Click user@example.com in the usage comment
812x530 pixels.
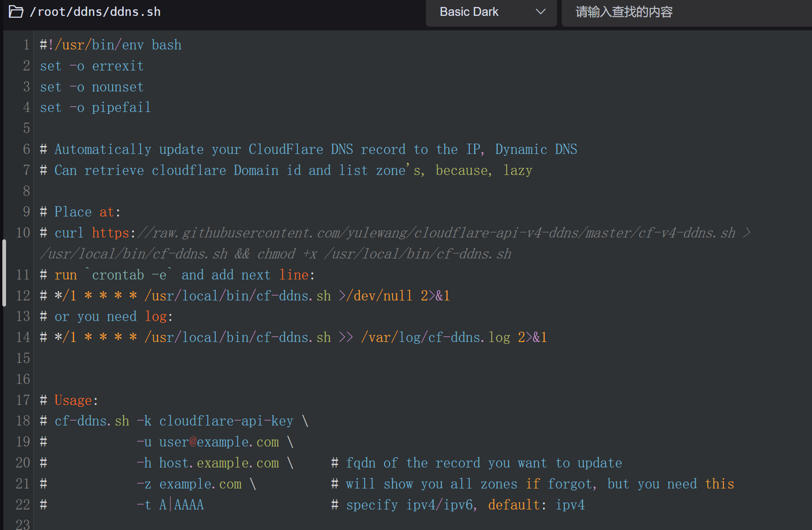(x=219, y=441)
